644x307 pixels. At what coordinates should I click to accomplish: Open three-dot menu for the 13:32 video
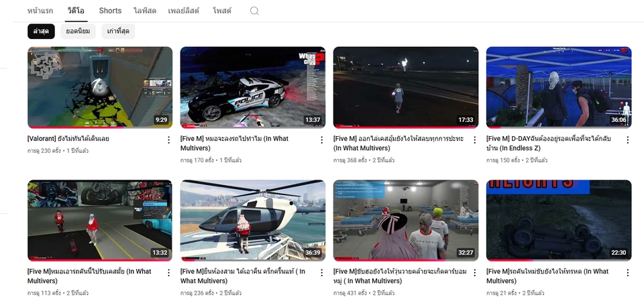pyautogui.click(x=168, y=273)
